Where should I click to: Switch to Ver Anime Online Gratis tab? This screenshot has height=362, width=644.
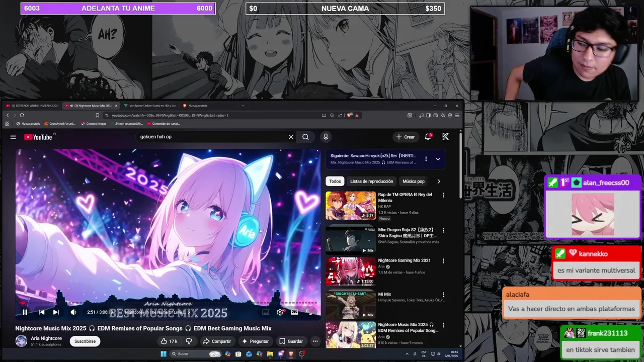click(x=150, y=106)
